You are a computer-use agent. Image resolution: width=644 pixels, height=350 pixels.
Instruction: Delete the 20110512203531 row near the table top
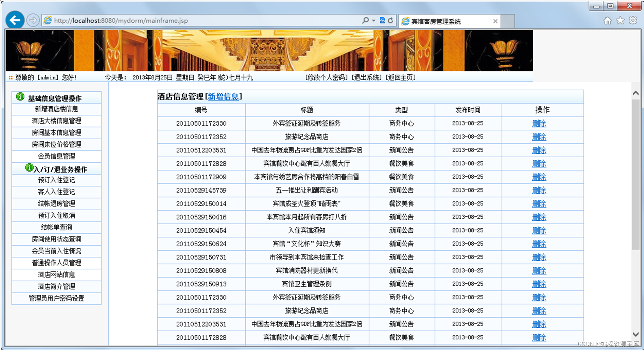coord(539,151)
